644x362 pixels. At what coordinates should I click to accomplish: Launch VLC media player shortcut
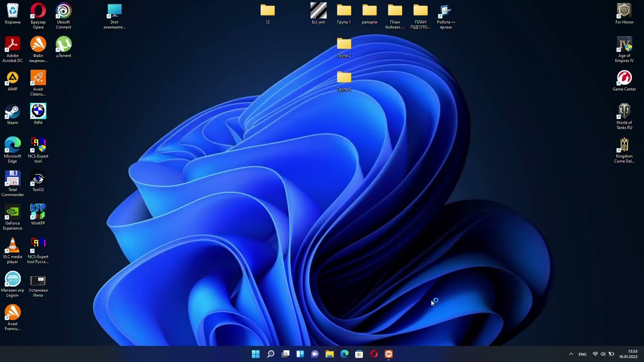pyautogui.click(x=13, y=251)
